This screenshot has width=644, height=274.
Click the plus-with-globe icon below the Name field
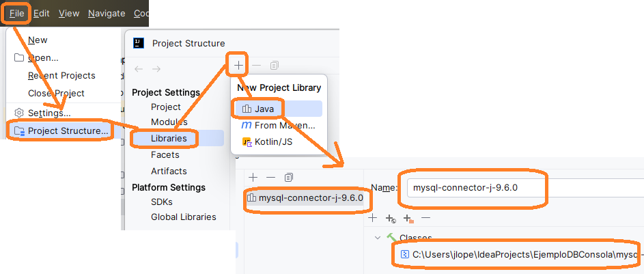391,219
